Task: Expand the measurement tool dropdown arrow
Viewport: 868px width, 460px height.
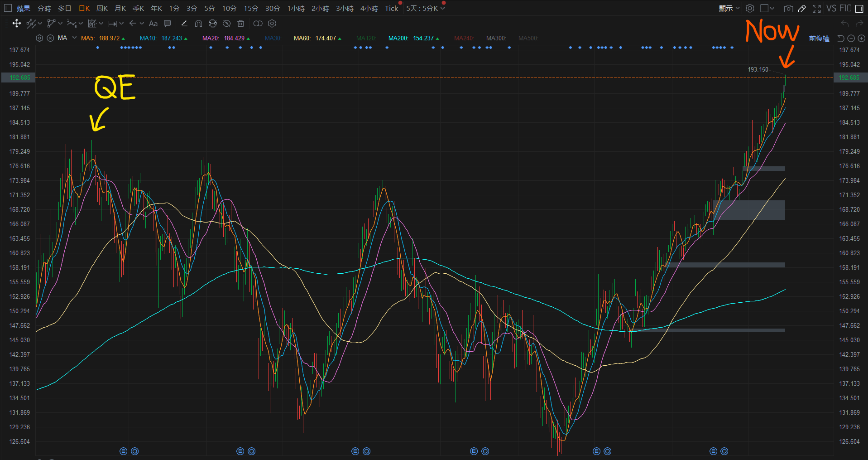Action: 101,24
